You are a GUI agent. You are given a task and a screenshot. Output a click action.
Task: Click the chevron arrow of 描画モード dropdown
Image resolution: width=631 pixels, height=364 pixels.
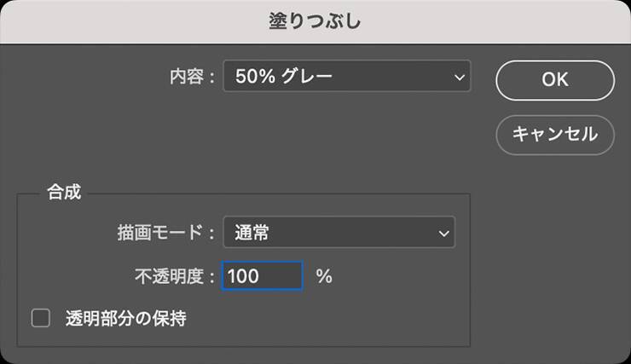(443, 232)
